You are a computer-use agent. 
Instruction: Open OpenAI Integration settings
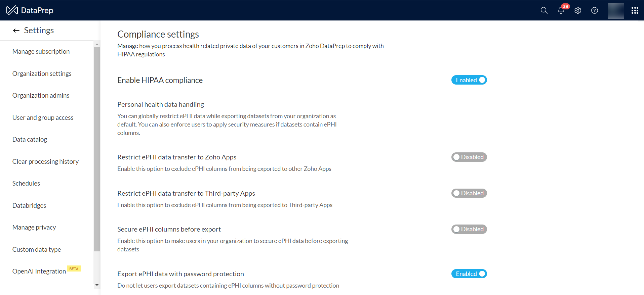pyautogui.click(x=39, y=271)
